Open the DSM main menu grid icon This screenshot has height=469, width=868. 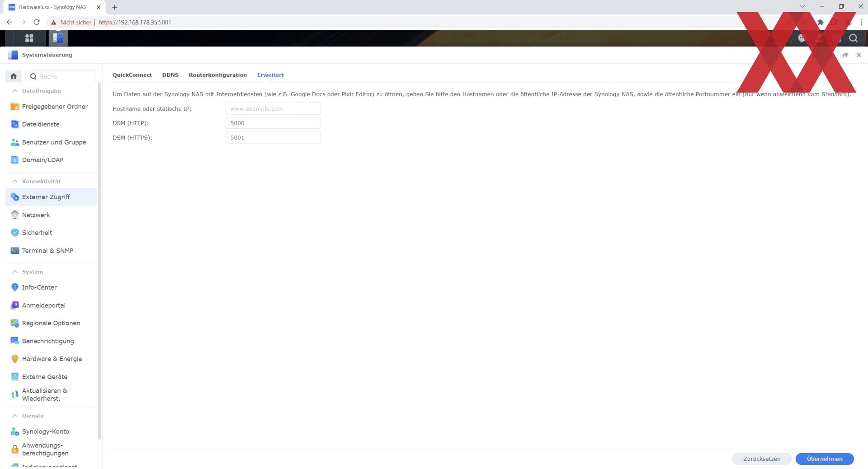(x=29, y=38)
